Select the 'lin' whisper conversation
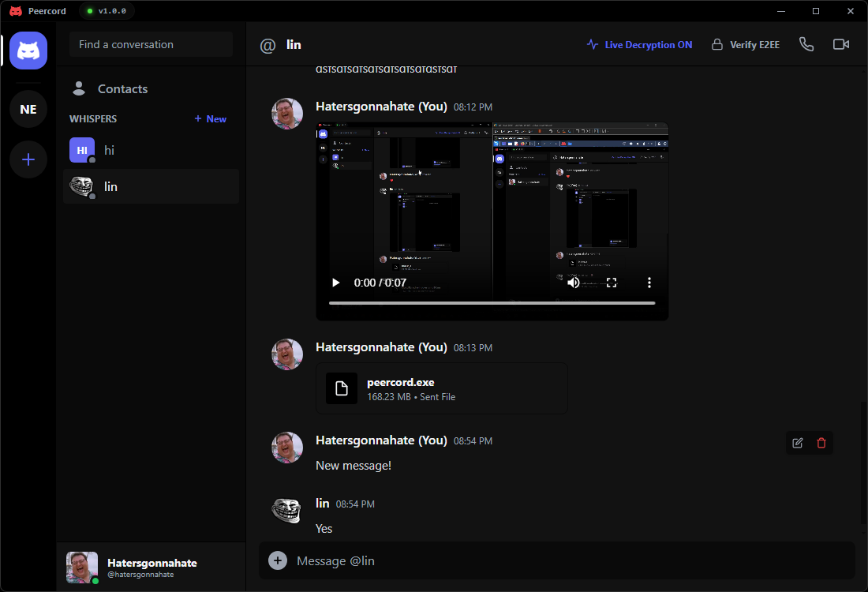This screenshot has height=592, width=868. pos(152,186)
